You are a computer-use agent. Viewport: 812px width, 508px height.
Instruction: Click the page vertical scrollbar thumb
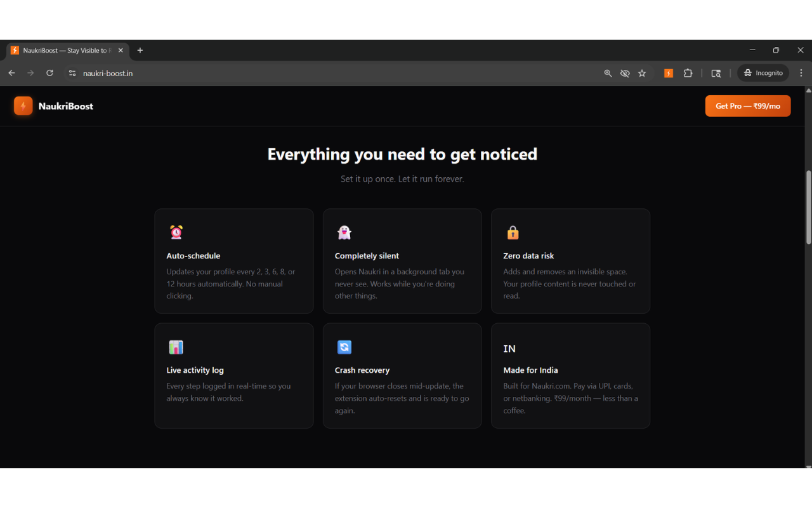point(808,207)
